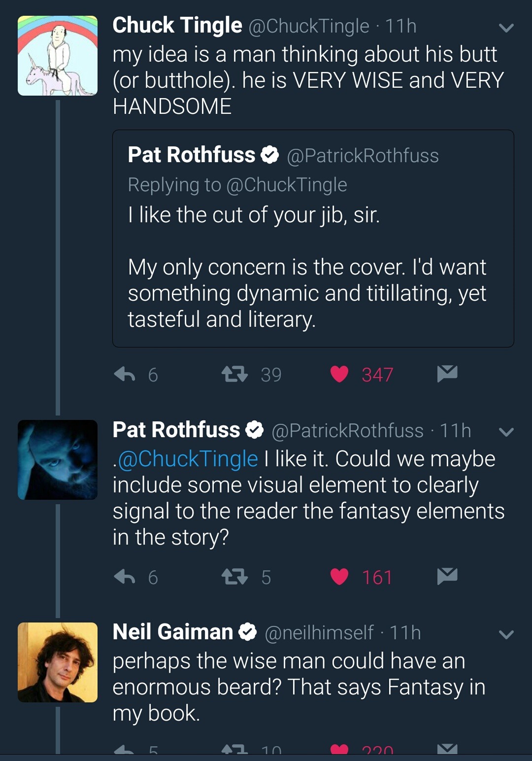Open Neil Gaiman's profile photo

(x=58, y=662)
